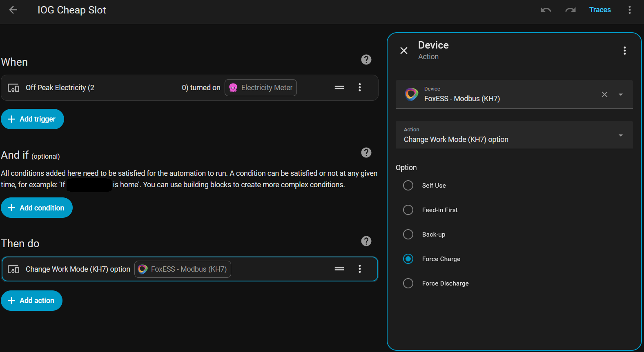Open Traces for this automation

click(x=600, y=10)
